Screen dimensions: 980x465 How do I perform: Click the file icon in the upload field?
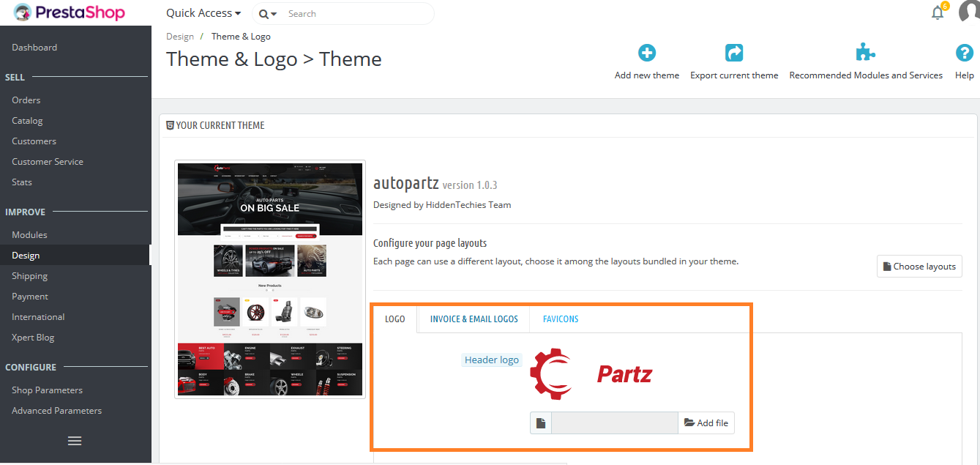[x=540, y=423]
